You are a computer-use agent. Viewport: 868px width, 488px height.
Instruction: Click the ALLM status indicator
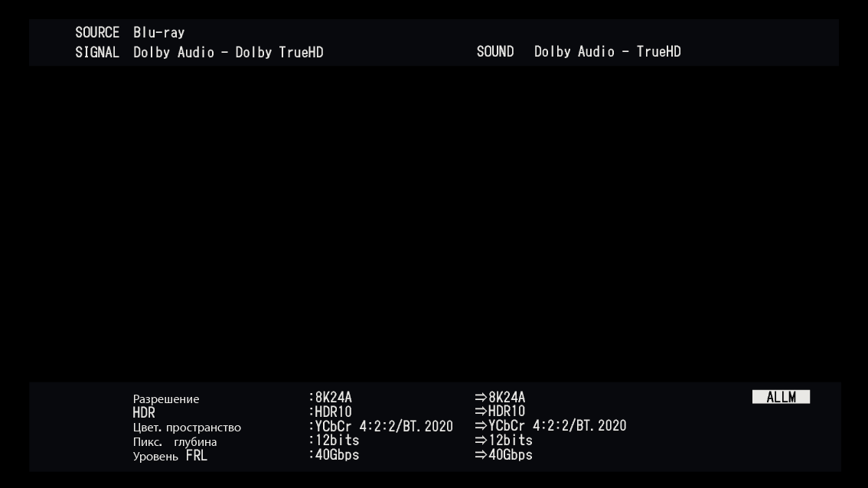pyautogui.click(x=781, y=396)
